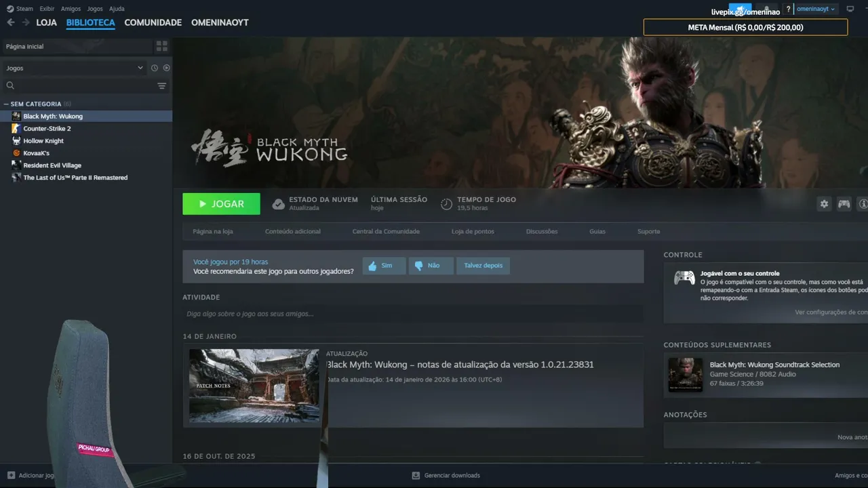Open the Discussões link

pos(542,232)
